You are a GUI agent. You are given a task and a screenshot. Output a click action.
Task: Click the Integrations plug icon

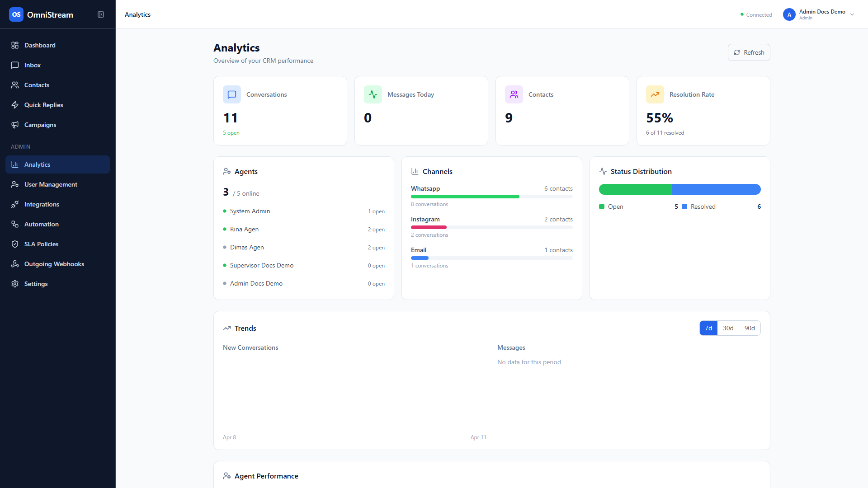point(15,204)
